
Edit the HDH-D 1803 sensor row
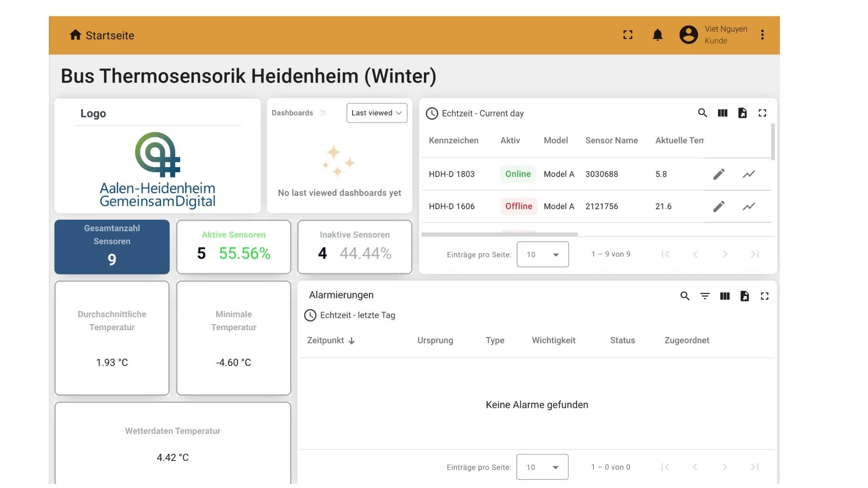tap(719, 174)
